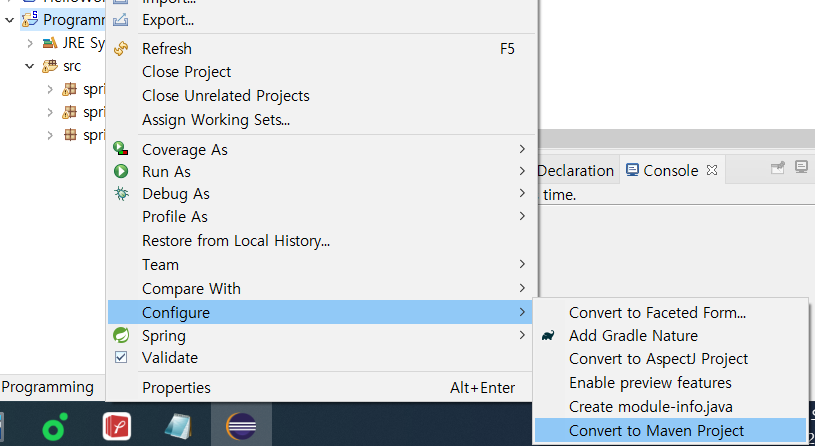Click the green Run As icon
Image resolution: width=815 pixels, height=446 pixels.
121,171
